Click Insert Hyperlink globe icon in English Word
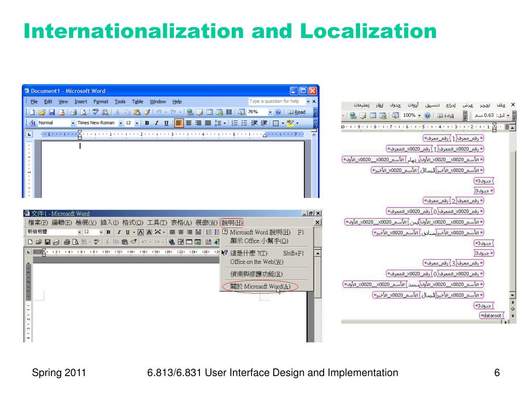The width and height of the screenshot is (532, 399). point(190,112)
